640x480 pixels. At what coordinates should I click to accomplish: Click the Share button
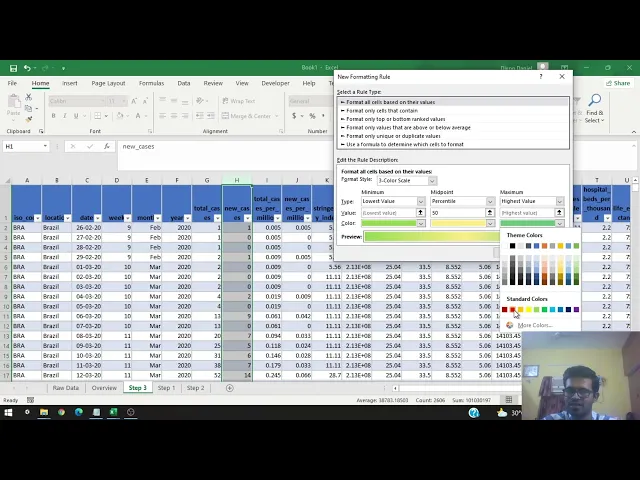coord(618,83)
